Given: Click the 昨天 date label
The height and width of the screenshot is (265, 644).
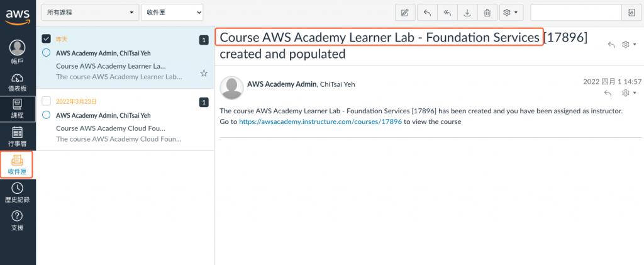Looking at the screenshot, I should click(62, 39).
